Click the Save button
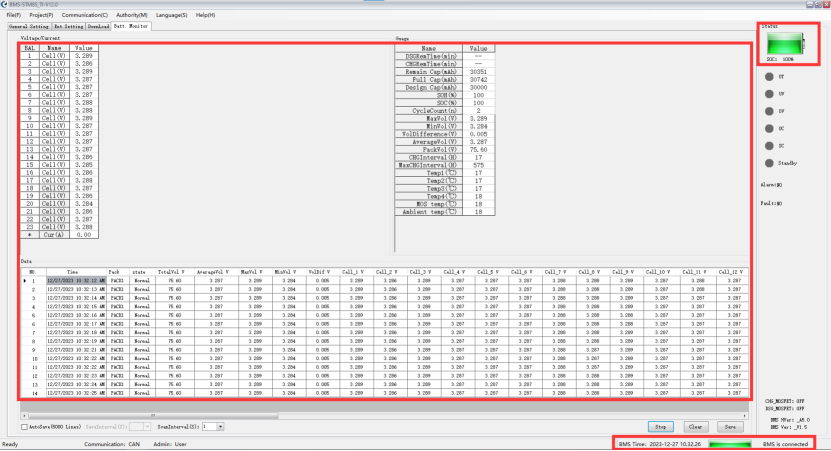Screen dimensions: 831x451 click(x=732, y=426)
